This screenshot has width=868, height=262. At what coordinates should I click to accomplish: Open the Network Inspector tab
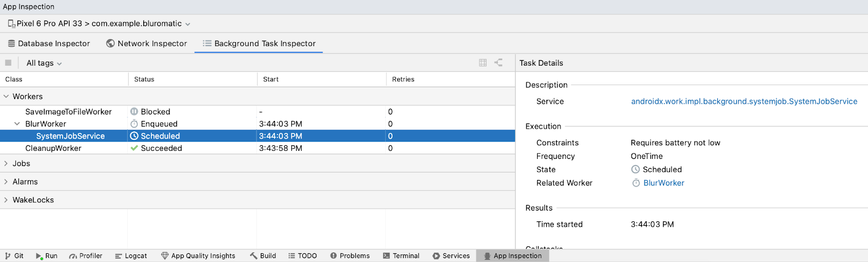click(x=146, y=43)
